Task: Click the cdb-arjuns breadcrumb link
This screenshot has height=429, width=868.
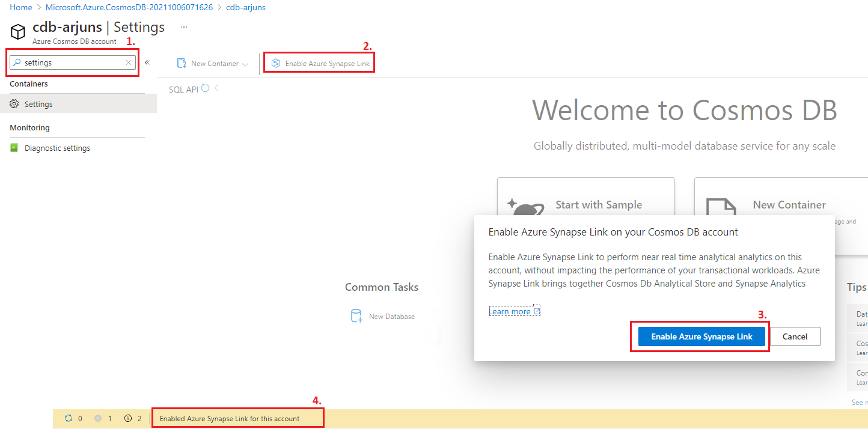Action: [246, 8]
